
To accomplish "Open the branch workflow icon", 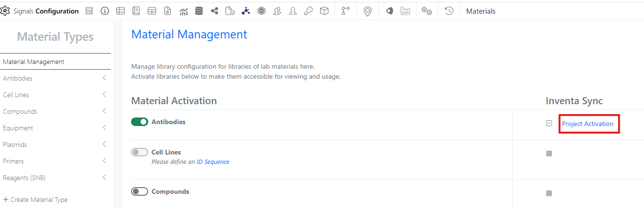I will (x=346, y=11).
